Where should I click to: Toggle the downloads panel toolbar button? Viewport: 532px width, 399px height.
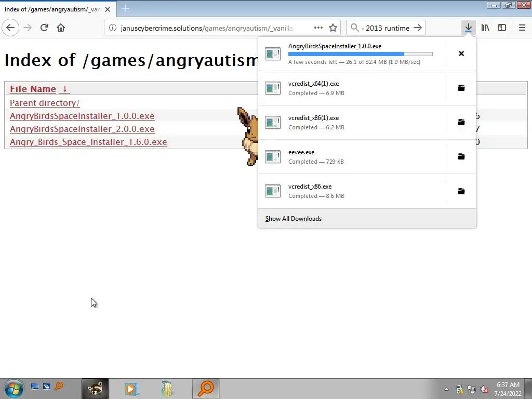[468, 28]
